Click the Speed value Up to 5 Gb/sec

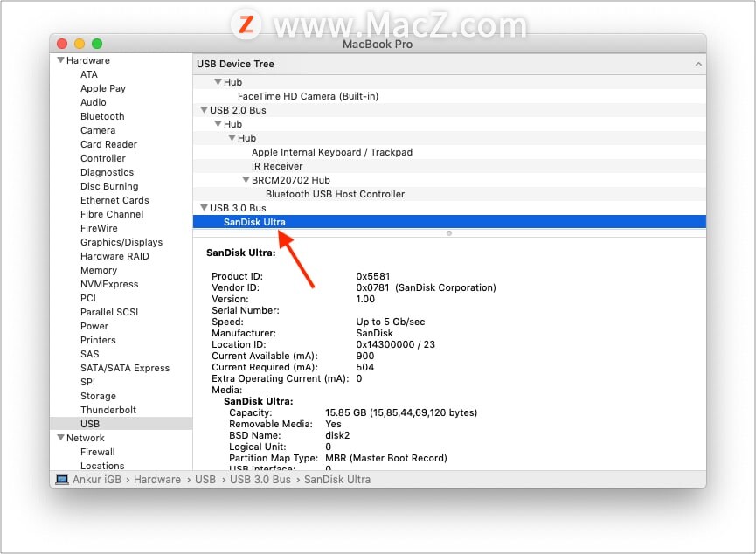coord(391,322)
